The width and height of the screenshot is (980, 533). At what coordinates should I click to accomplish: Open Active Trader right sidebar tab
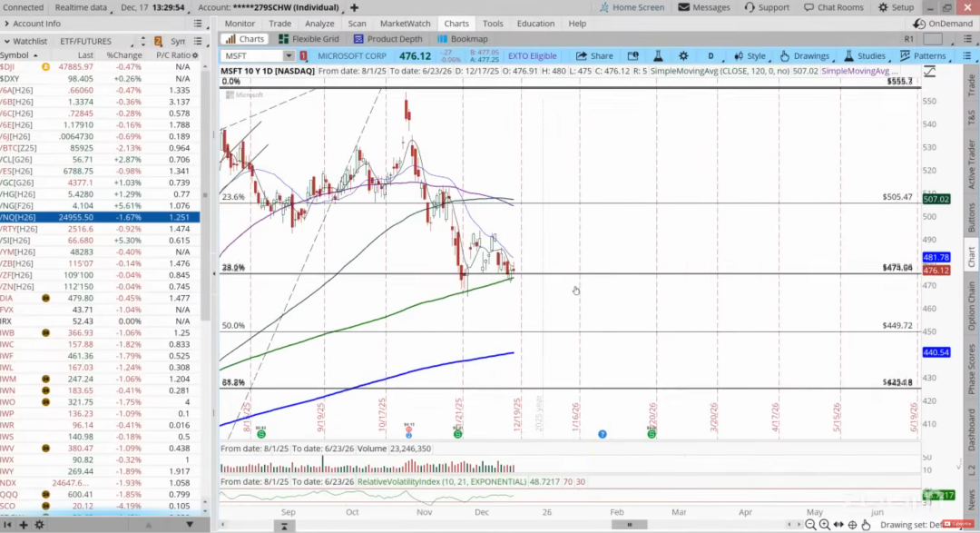[x=971, y=164]
